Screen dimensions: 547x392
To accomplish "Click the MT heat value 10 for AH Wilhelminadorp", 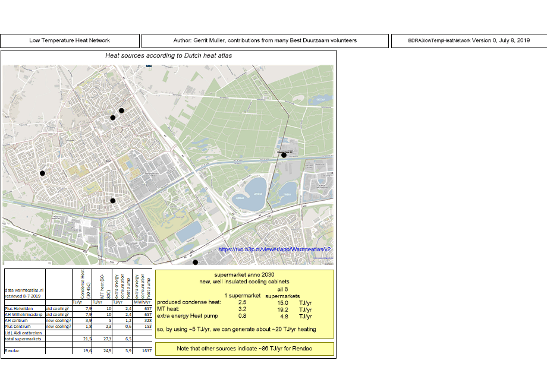I will click(109, 315).
